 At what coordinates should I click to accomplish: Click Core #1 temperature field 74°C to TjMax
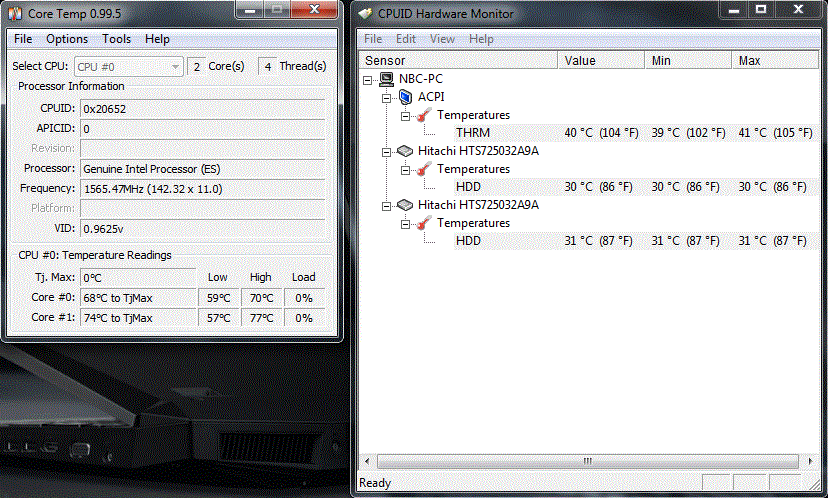(x=138, y=318)
